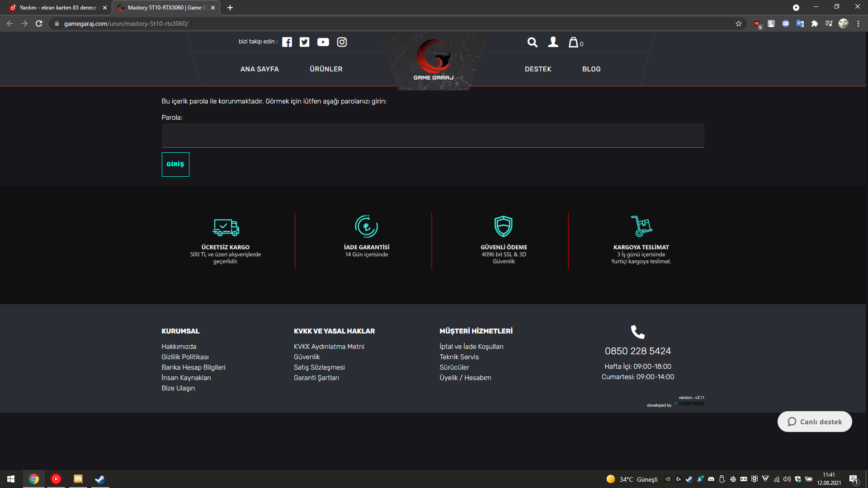The width and height of the screenshot is (868, 488).
Task: Click the Game Garaj logo
Action: point(434,60)
